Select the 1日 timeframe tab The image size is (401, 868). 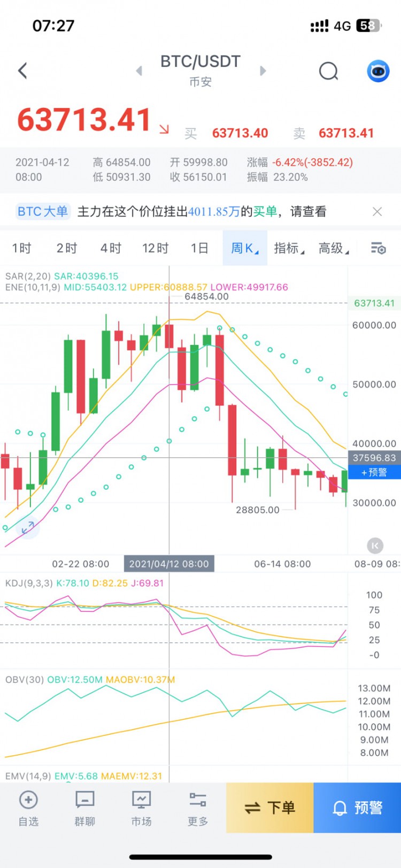(199, 248)
